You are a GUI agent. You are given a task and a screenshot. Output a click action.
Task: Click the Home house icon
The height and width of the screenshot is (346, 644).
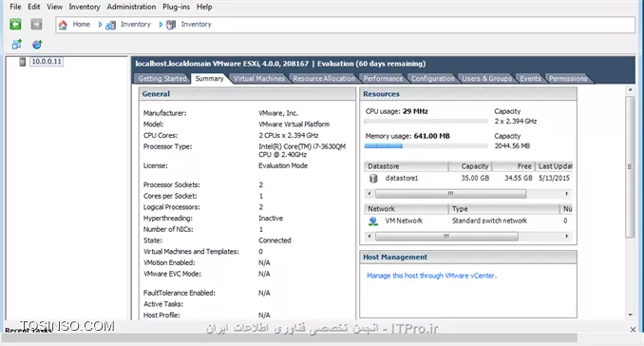[x=63, y=25]
